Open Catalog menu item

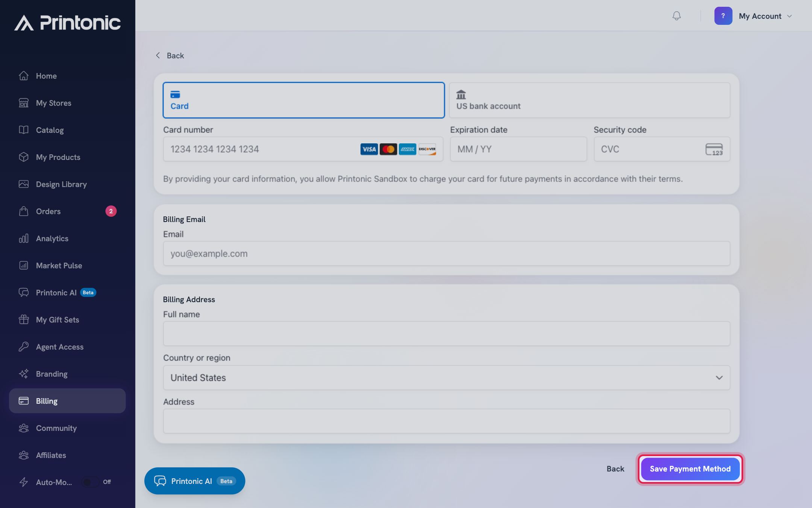[67, 130]
